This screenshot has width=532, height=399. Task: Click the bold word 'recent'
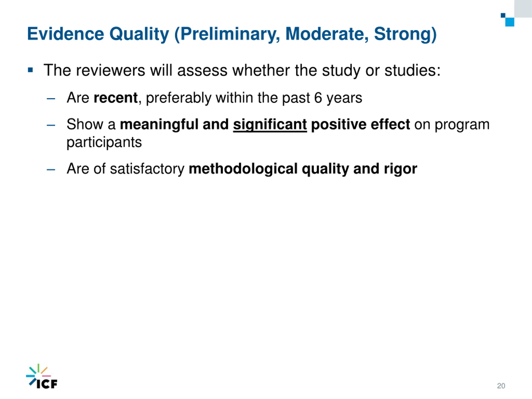(x=116, y=98)
